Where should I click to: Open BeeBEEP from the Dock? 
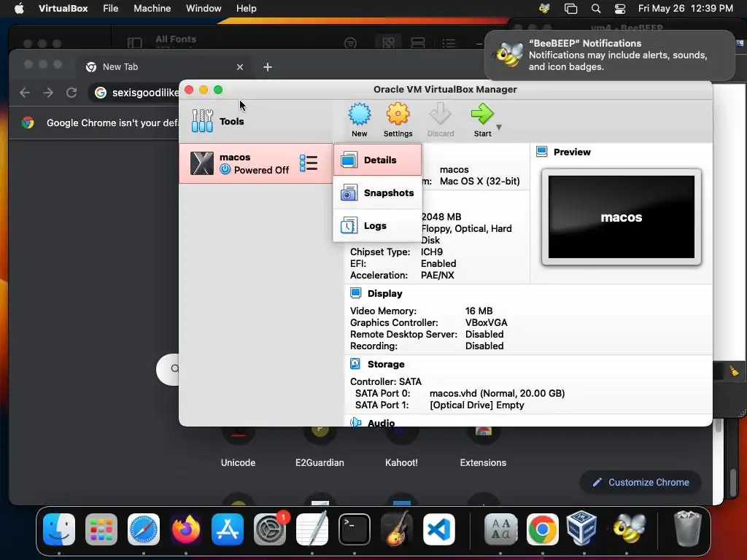click(629, 529)
